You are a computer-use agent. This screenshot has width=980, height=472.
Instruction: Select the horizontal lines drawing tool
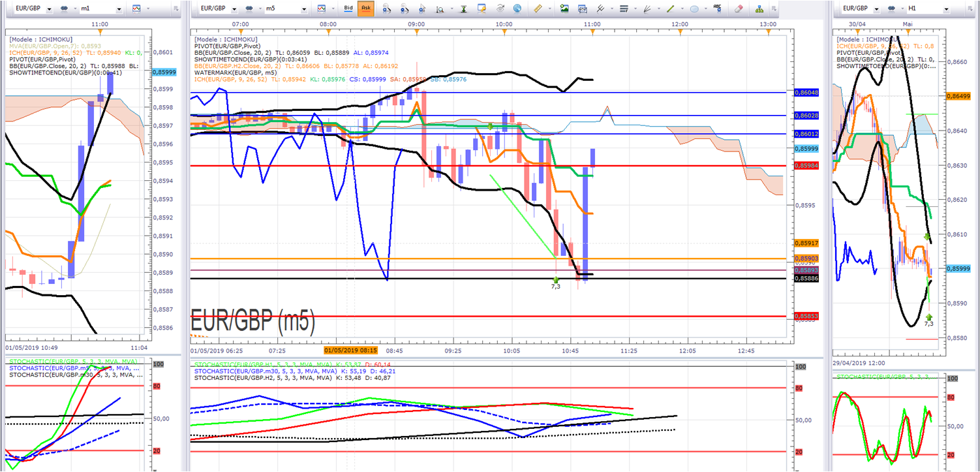click(x=623, y=9)
